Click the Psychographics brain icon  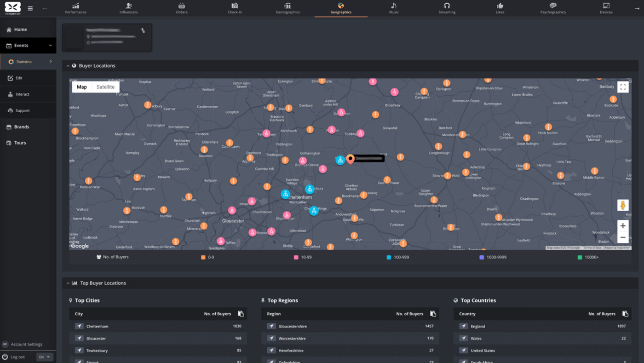553,6
